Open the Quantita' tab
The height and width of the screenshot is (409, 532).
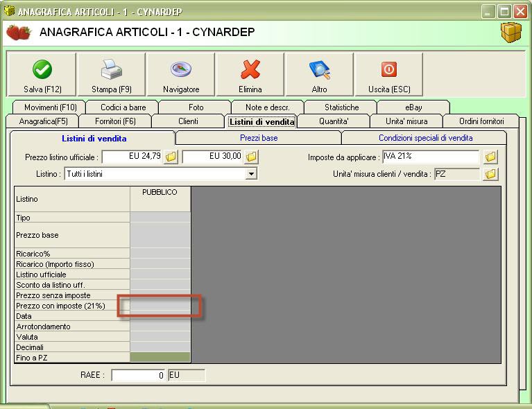(334, 121)
